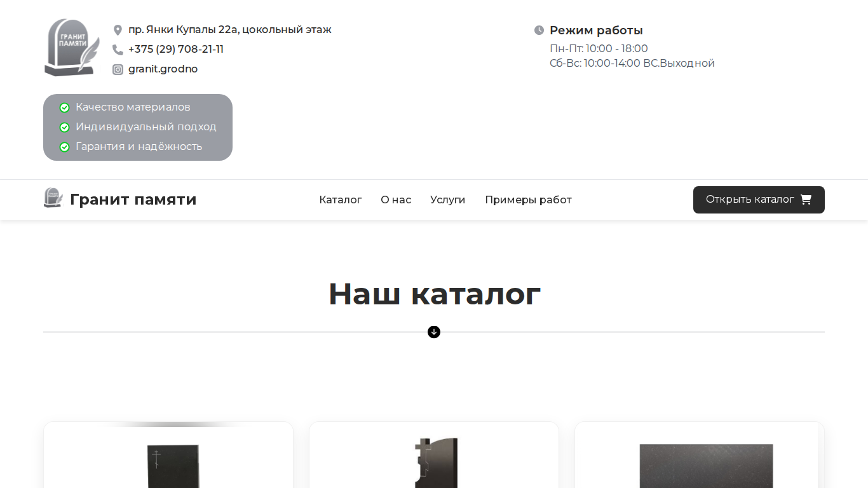Click the clock icon beside Режим работы

point(539,30)
